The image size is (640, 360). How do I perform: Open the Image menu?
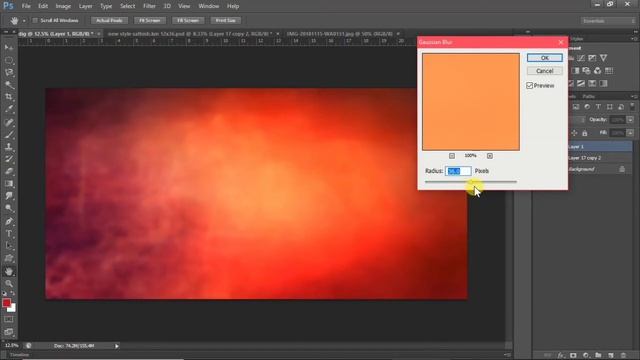click(63, 6)
